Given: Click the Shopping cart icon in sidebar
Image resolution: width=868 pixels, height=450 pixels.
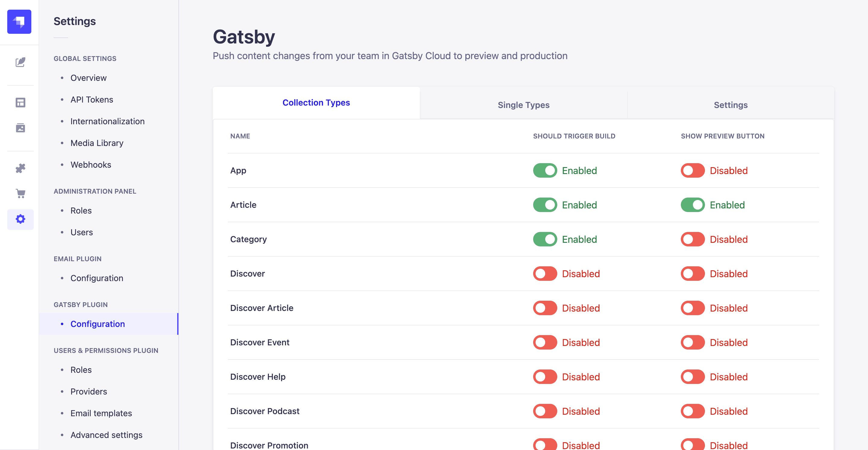Looking at the screenshot, I should (x=20, y=193).
